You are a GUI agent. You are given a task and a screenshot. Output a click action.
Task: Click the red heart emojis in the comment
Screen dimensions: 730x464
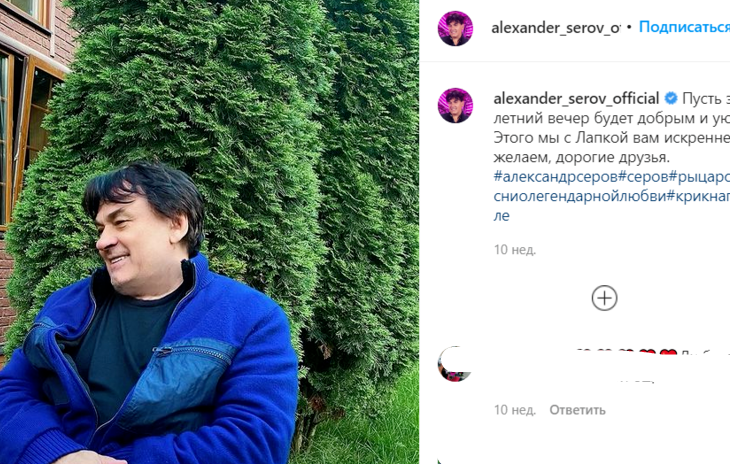click(x=656, y=354)
